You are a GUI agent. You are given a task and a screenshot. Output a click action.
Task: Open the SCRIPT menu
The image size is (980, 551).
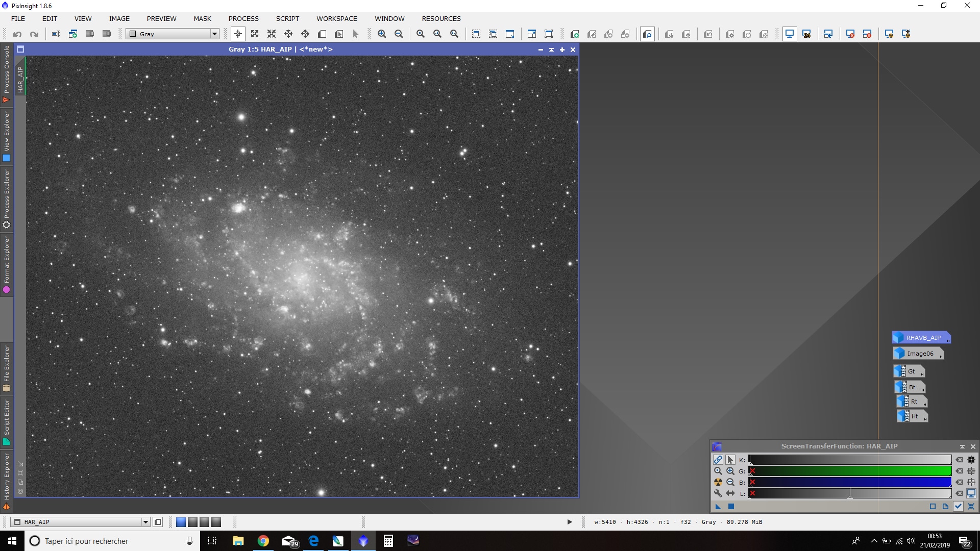pyautogui.click(x=287, y=18)
